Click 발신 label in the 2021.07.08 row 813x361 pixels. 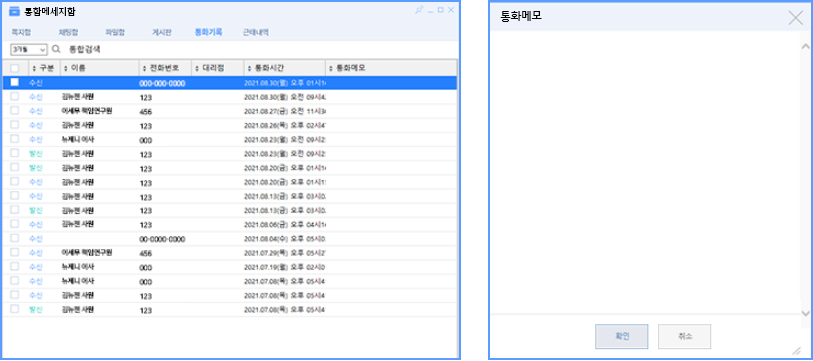(x=36, y=309)
